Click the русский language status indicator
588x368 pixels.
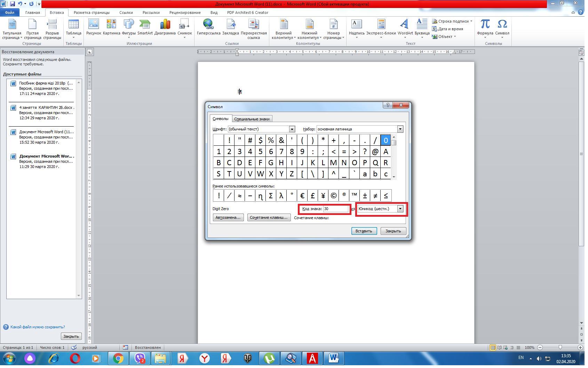90,347
